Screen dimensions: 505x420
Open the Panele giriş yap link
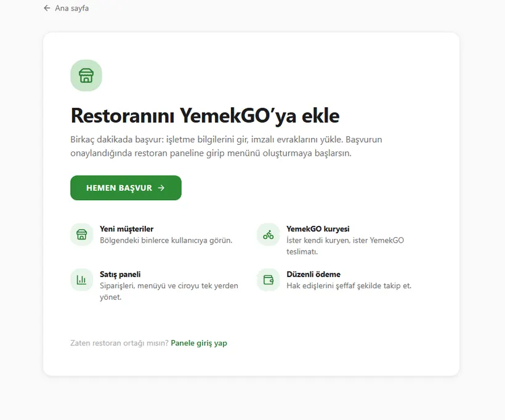click(199, 343)
